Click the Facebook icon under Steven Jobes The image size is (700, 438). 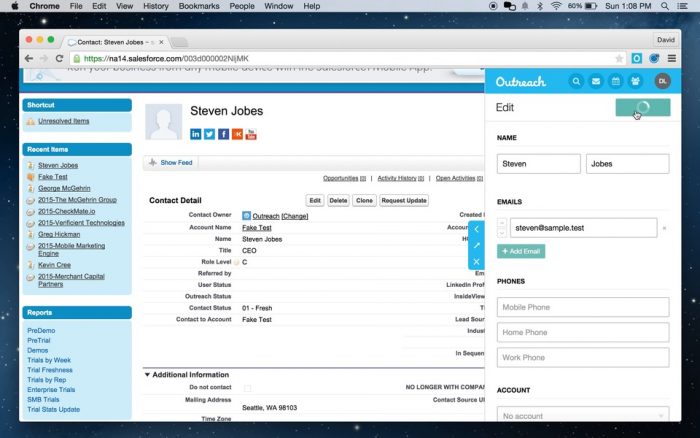pyautogui.click(x=223, y=134)
